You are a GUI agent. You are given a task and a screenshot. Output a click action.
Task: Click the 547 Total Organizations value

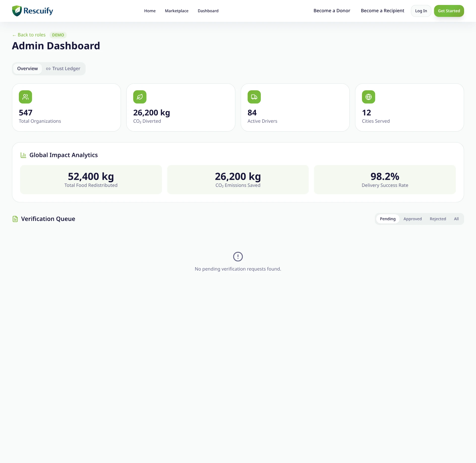pyautogui.click(x=26, y=113)
